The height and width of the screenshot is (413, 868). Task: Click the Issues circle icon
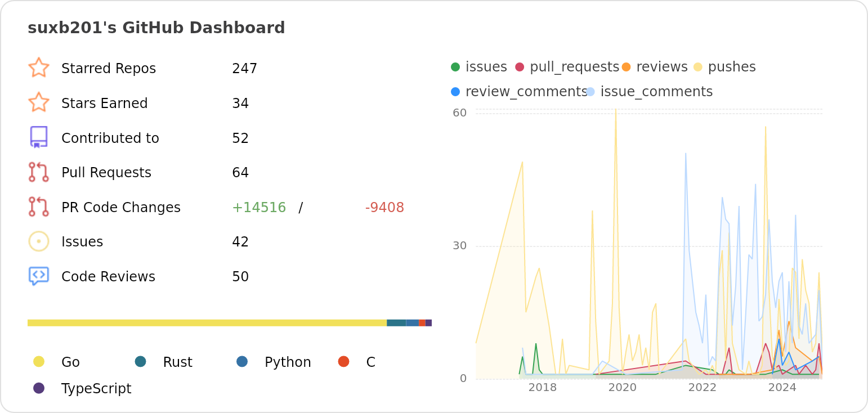tap(39, 241)
